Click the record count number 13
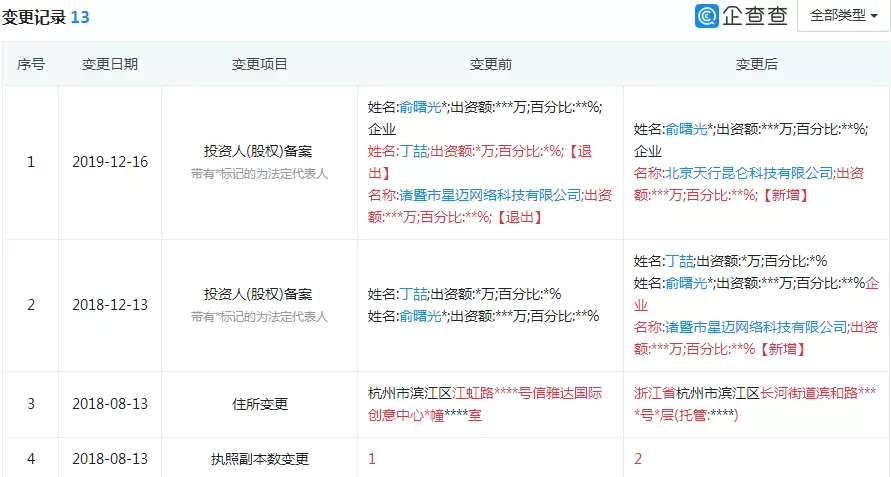 coord(80,17)
